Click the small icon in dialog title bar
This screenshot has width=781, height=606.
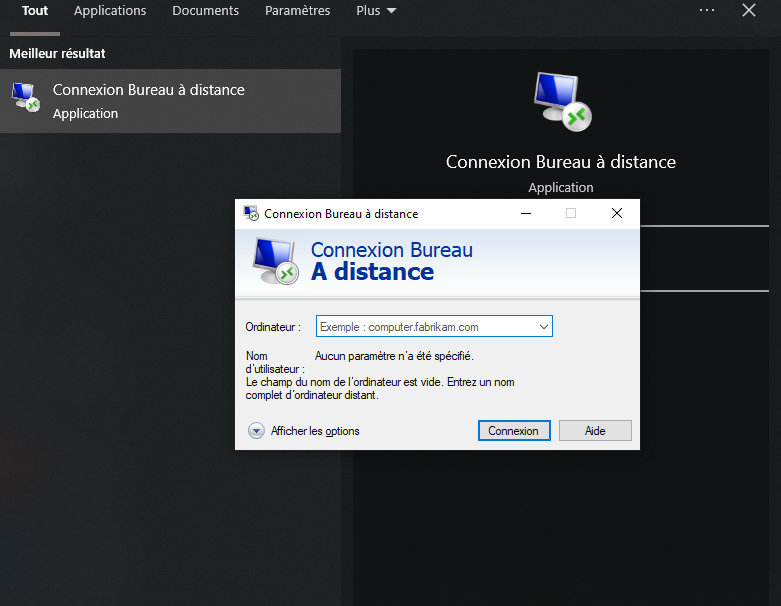point(251,213)
